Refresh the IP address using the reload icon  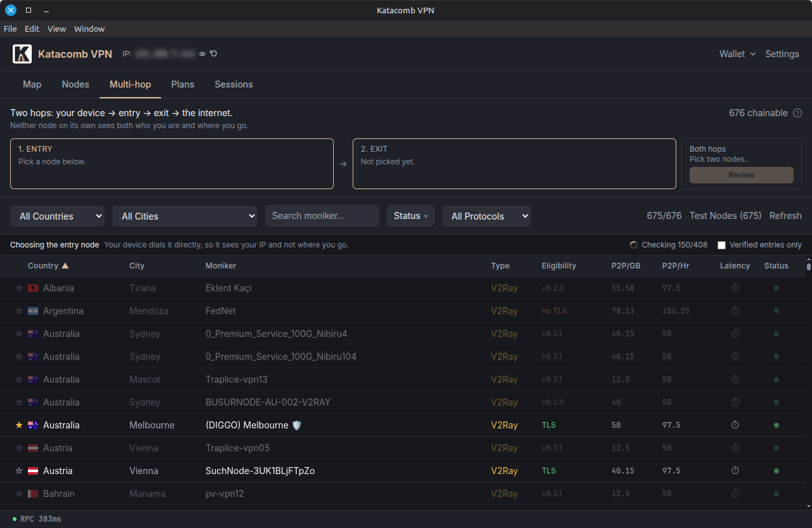click(x=213, y=54)
